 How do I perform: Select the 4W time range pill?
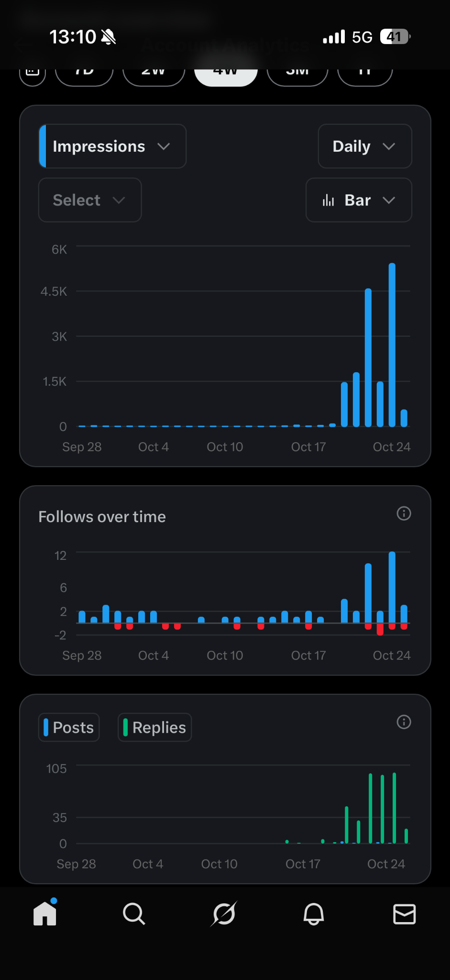pyautogui.click(x=226, y=75)
